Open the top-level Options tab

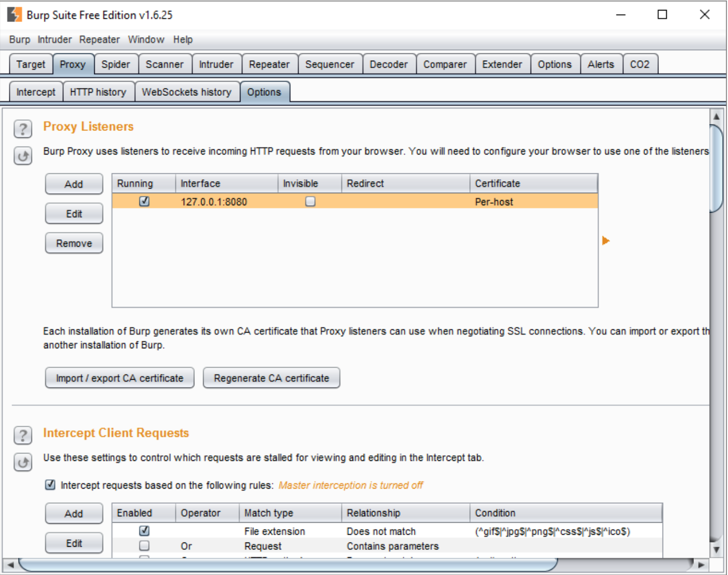coord(555,64)
